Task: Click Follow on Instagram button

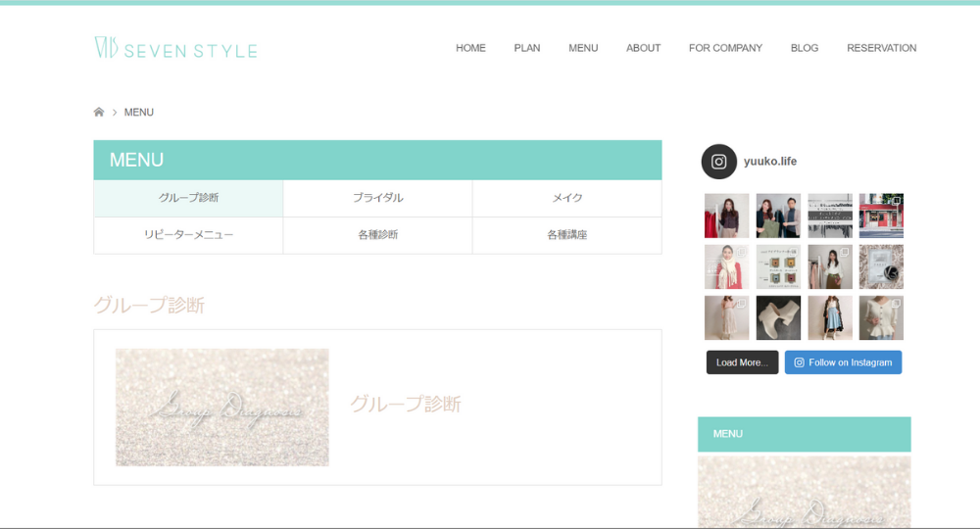Action: (x=843, y=362)
